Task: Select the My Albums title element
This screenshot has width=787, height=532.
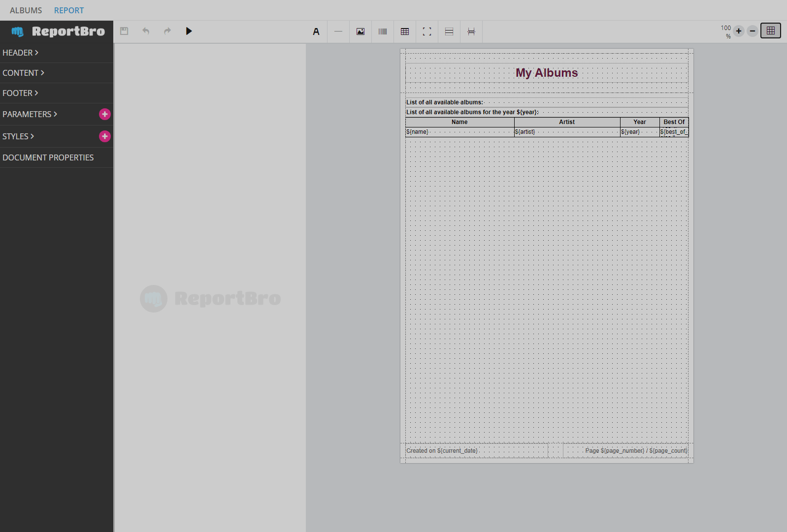Action: [547, 73]
